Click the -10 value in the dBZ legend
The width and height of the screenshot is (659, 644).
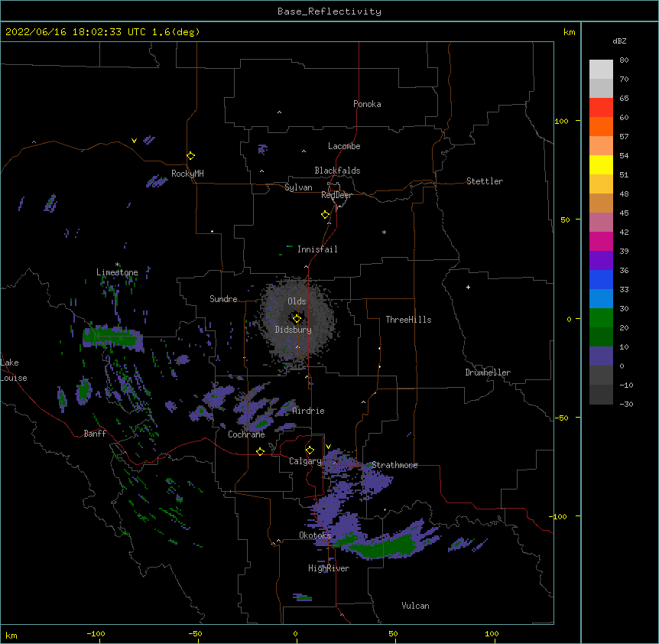point(626,385)
